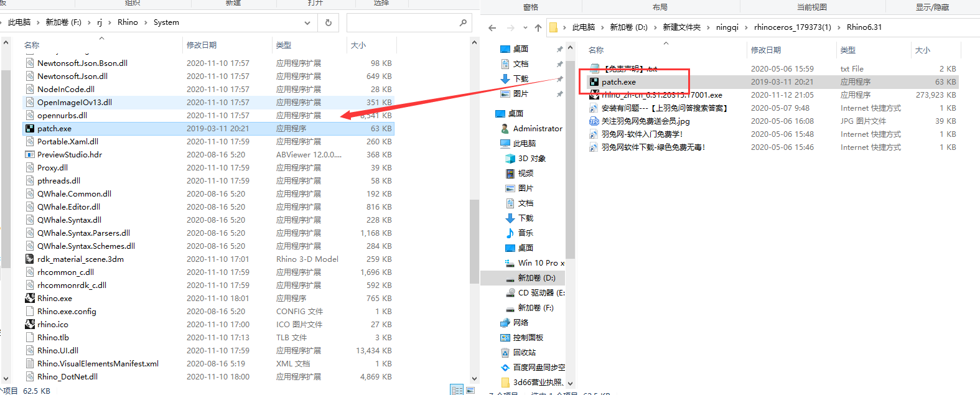Click search magnifier icon in left window

click(x=462, y=22)
